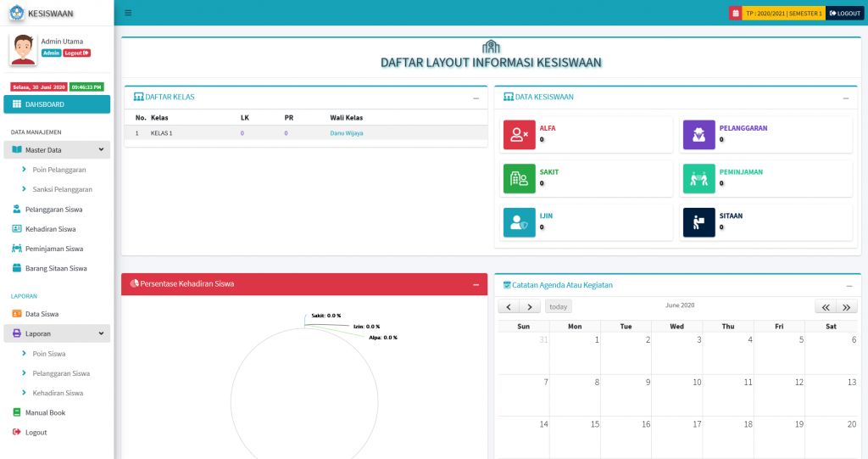Click the school building icon above title
868x459 pixels.
pos(491,47)
